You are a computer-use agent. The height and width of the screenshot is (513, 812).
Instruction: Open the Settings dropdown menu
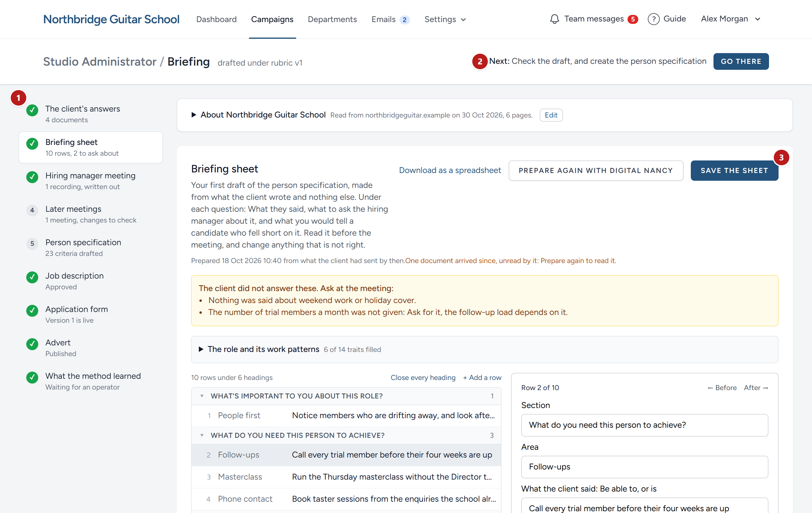click(445, 19)
